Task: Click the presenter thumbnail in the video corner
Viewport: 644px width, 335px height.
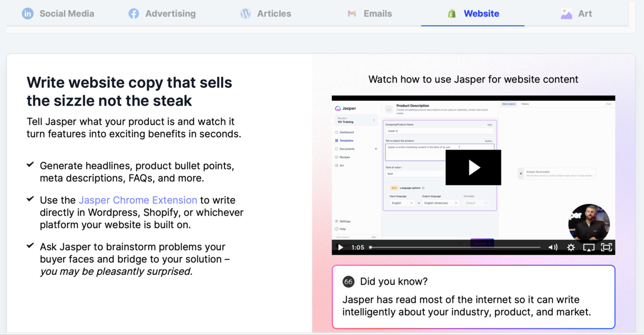Action: (x=589, y=224)
